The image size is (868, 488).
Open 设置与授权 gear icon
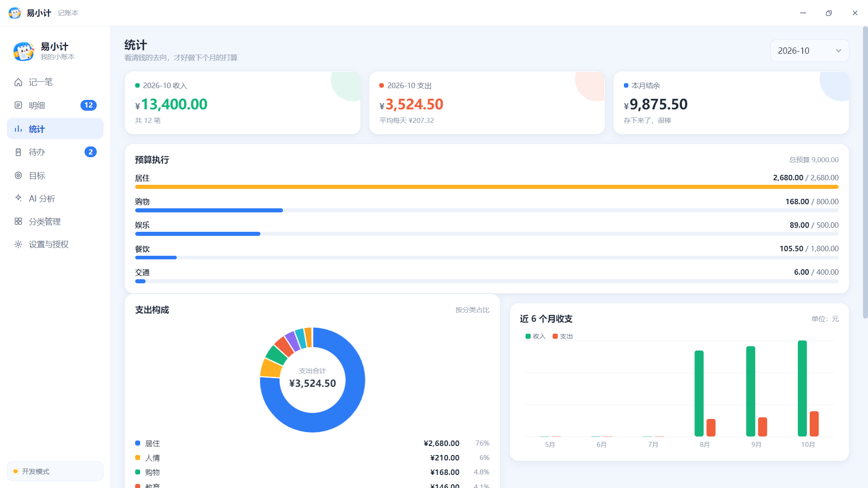[18, 244]
